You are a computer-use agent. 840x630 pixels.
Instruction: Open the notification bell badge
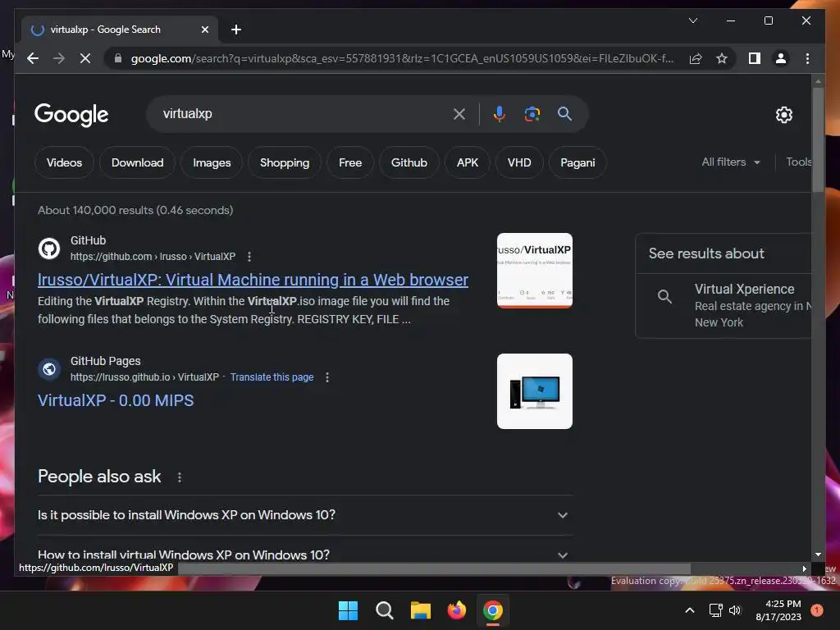[817, 610]
